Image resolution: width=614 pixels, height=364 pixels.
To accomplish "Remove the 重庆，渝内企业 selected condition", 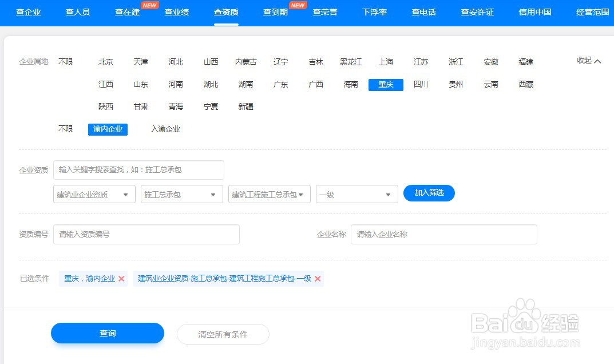I will [122, 279].
